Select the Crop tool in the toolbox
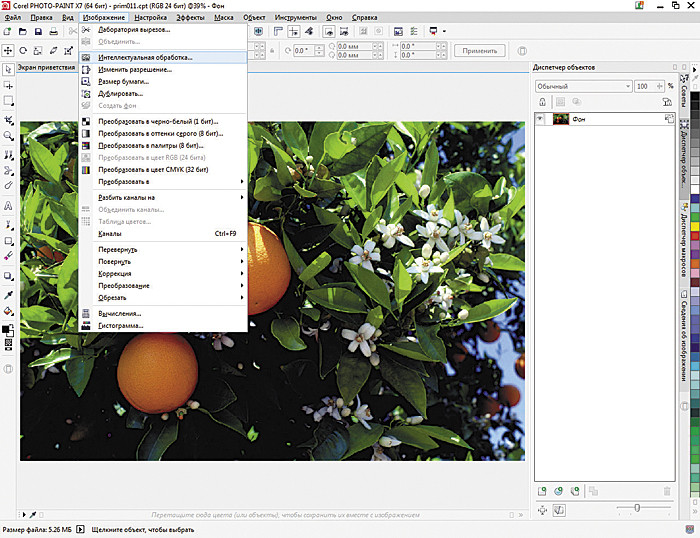This screenshot has height=538, width=700. (8, 119)
